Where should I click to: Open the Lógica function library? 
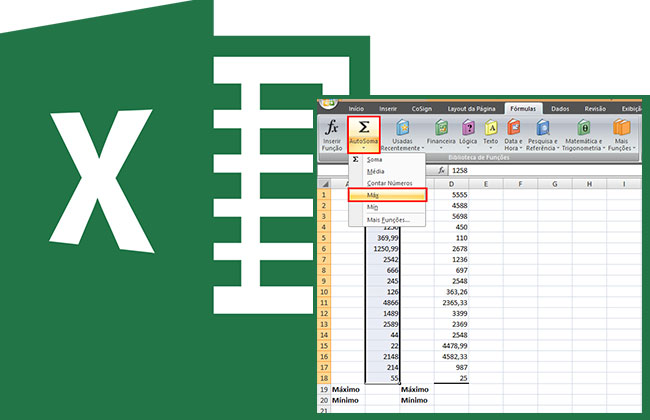tap(468, 135)
